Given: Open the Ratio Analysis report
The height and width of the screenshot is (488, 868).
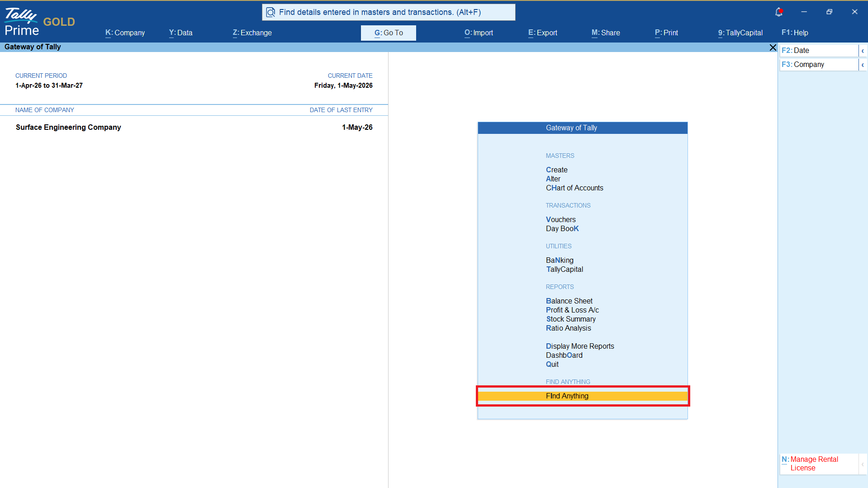Looking at the screenshot, I should (x=568, y=328).
